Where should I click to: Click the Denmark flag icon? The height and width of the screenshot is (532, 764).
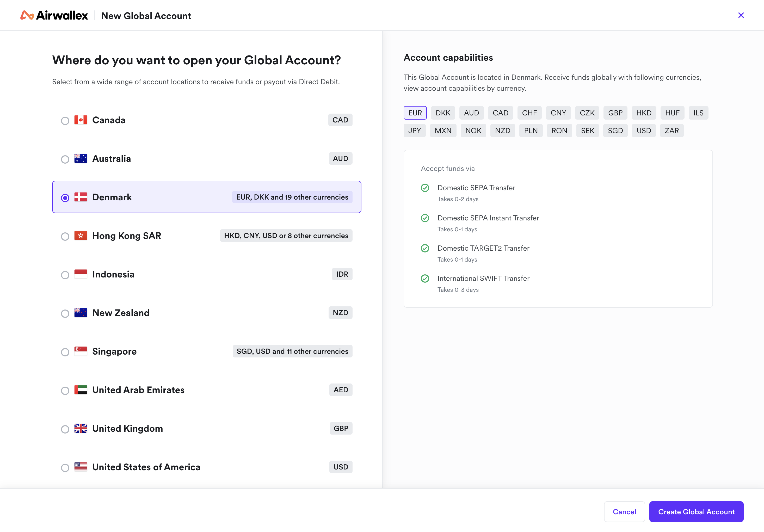81,197
